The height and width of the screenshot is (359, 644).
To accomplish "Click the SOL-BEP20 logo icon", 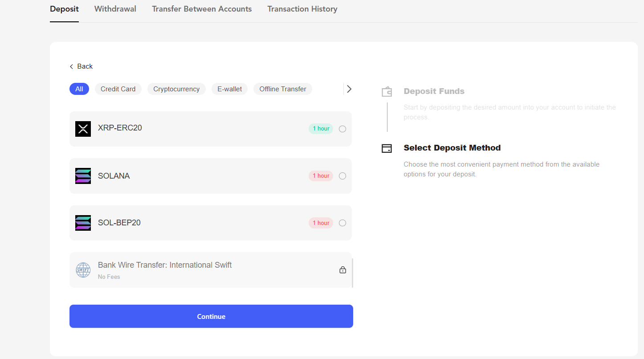I will pyautogui.click(x=83, y=223).
